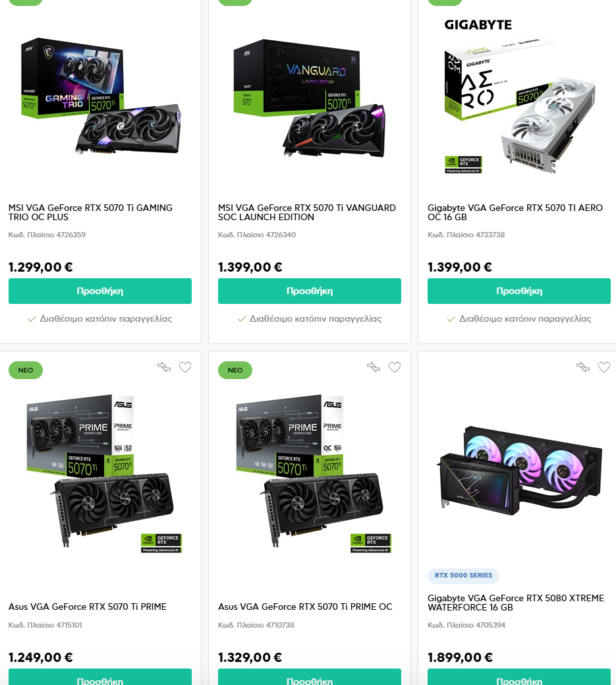Viewport: 616px width, 685px height.
Task: Favorite the Asus 5070 Ti PRIME OC heart
Action: (395, 367)
